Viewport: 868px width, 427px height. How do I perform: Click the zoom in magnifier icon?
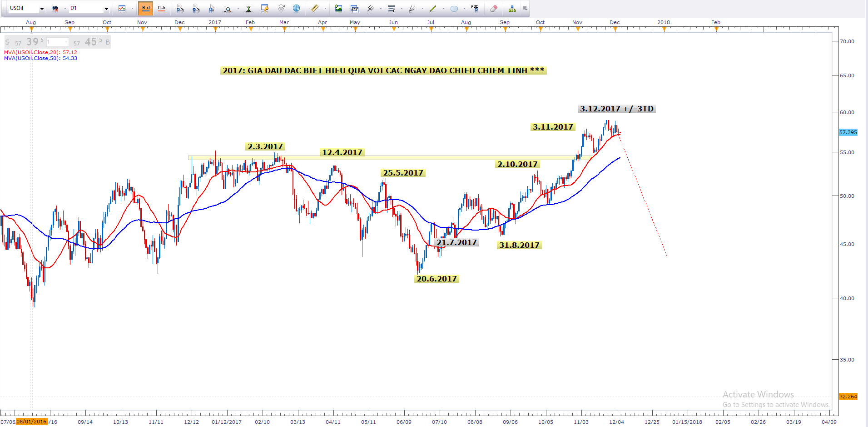tap(180, 8)
